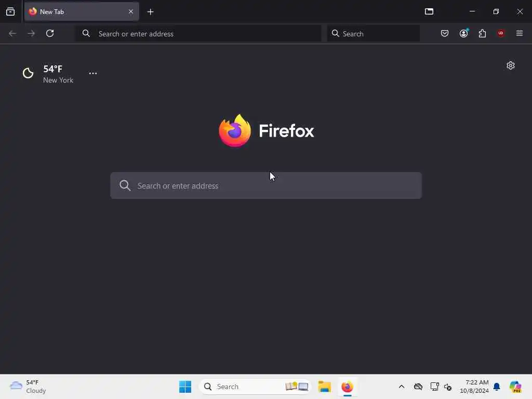Click the cloud sync tray icon
The width and height of the screenshot is (532, 399).
(x=418, y=387)
